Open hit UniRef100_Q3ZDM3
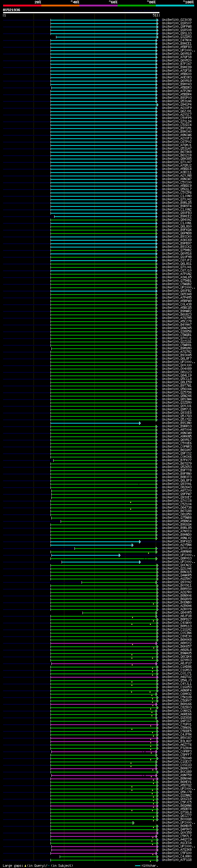The image size is (197, 868). 177,37
